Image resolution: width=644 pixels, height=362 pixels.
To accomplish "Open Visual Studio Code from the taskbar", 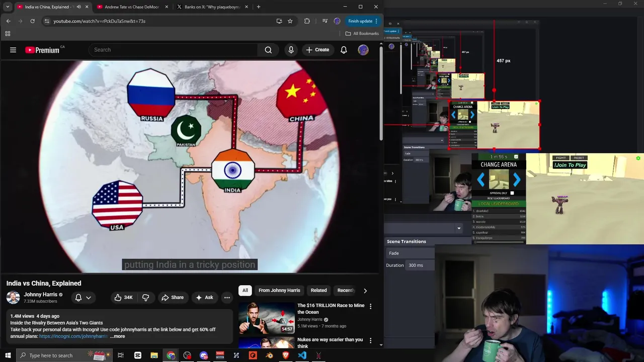I will [302, 355].
